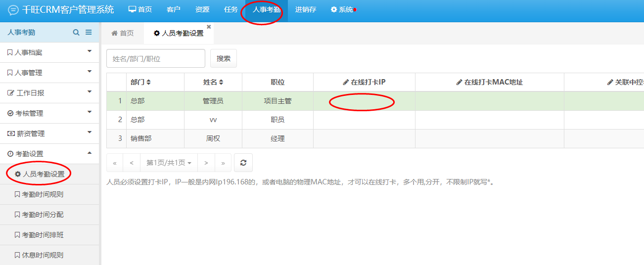This screenshot has height=265, width=644.
Task: Click 在线打卡IP cell for 管理员 row
Action: [x=364, y=101]
